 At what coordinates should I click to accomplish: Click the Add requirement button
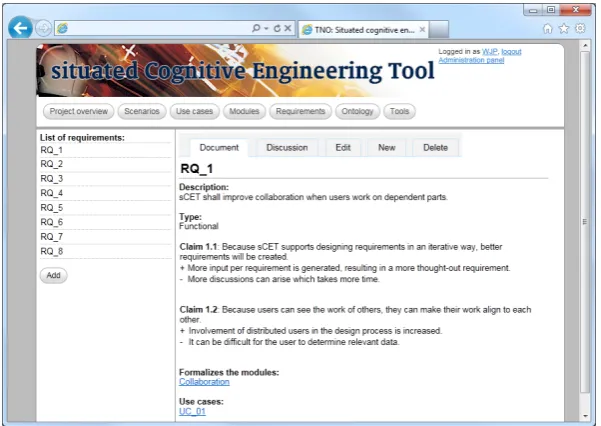click(x=54, y=275)
